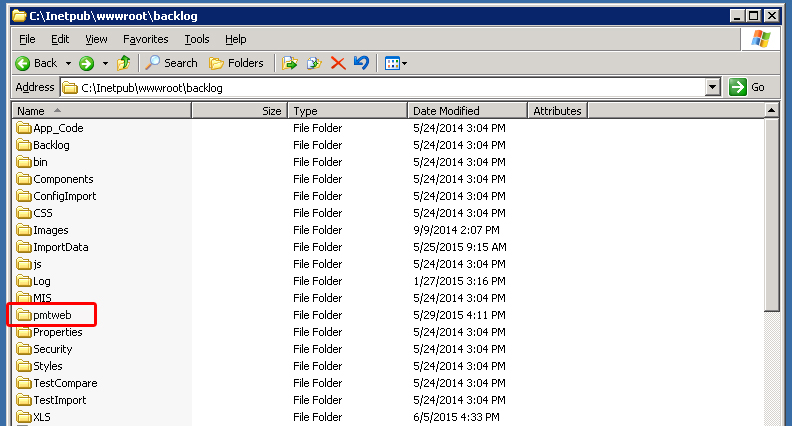792x426 pixels.
Task: Click File Folder type in Log row
Action: pyautogui.click(x=317, y=281)
